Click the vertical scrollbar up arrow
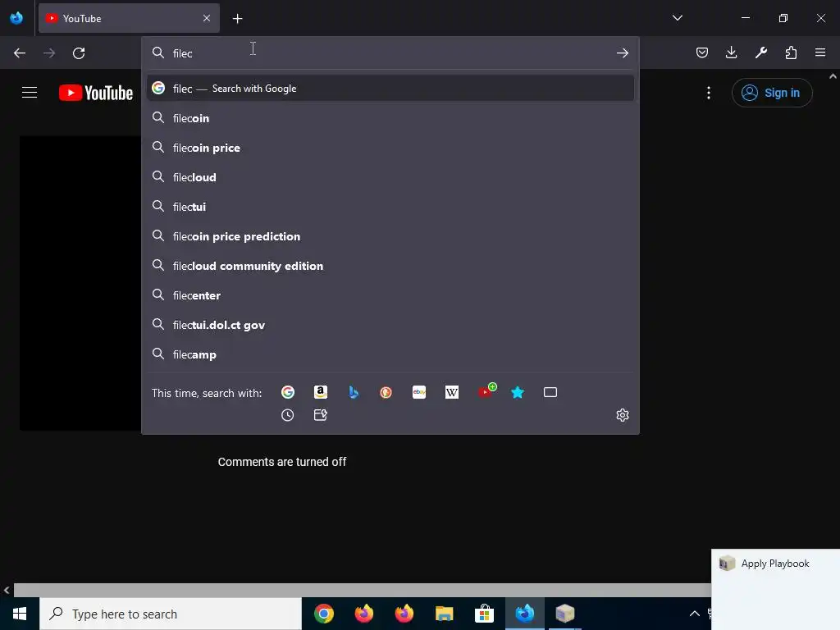 (833, 76)
